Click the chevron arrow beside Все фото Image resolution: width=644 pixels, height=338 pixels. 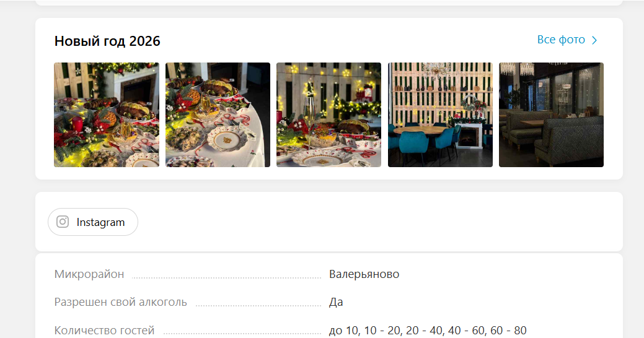coord(594,40)
